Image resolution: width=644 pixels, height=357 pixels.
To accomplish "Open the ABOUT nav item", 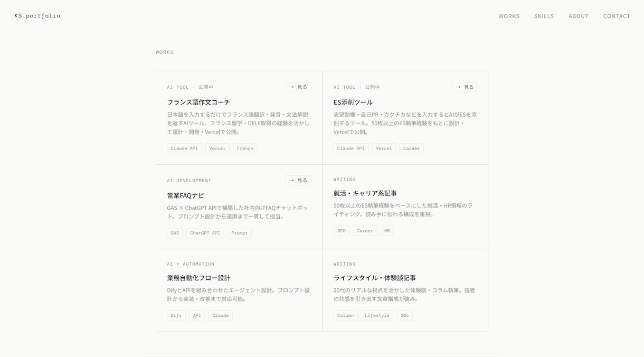I will [x=578, y=16].
